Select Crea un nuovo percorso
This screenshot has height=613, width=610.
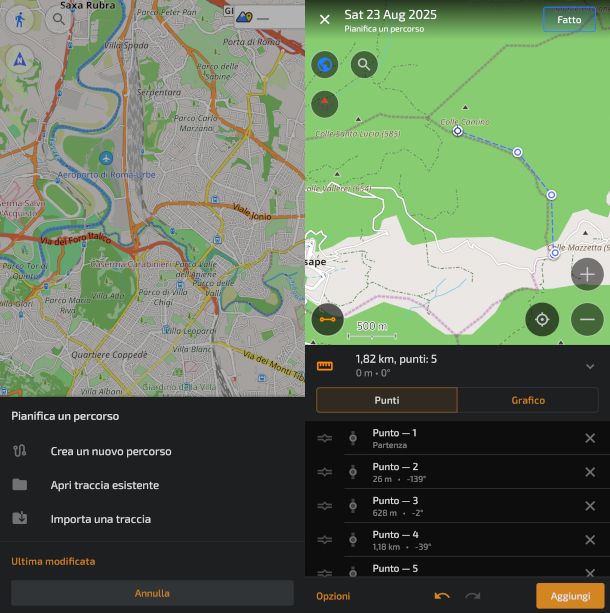click(x=110, y=451)
